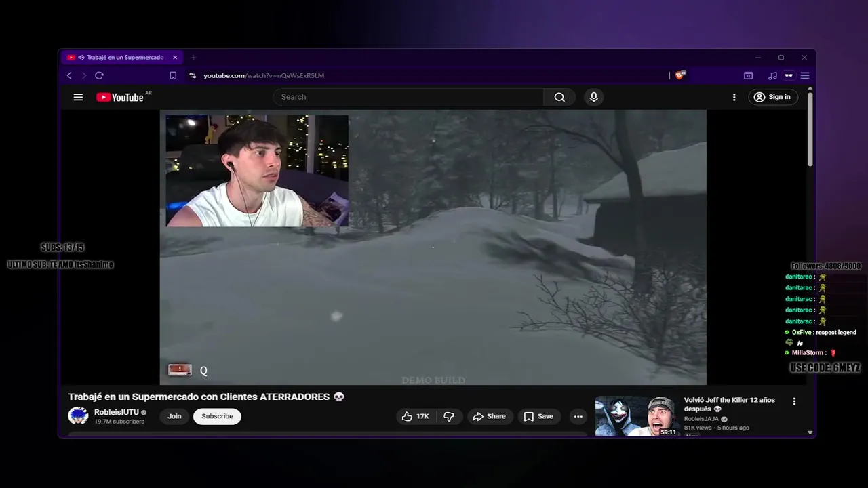
Task: Click 'SUBS: 13/15' overlay text
Action: 62,247
